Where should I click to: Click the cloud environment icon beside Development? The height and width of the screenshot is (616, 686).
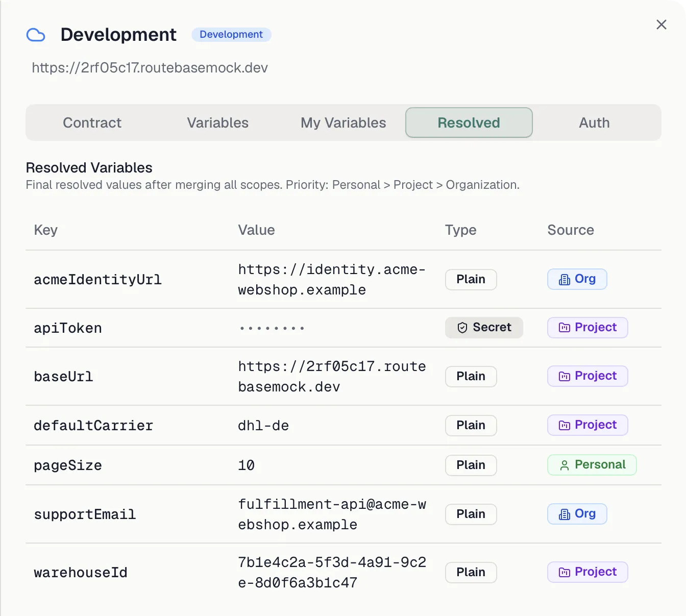(36, 35)
